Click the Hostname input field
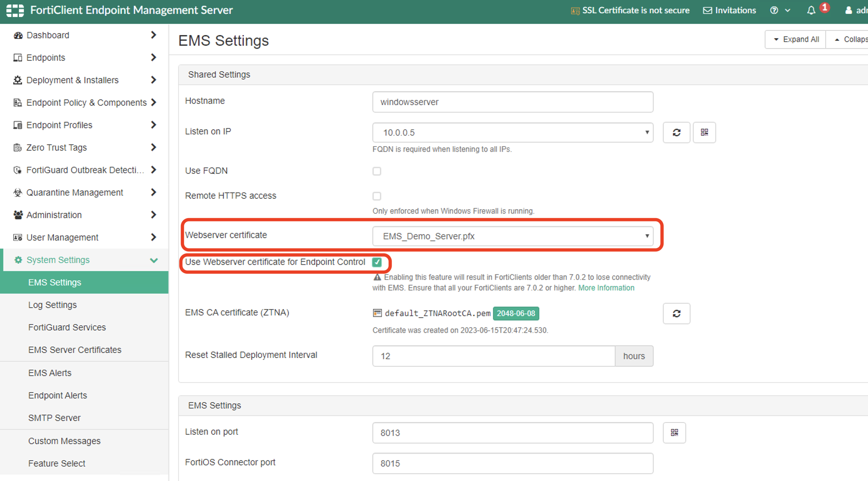 click(512, 102)
